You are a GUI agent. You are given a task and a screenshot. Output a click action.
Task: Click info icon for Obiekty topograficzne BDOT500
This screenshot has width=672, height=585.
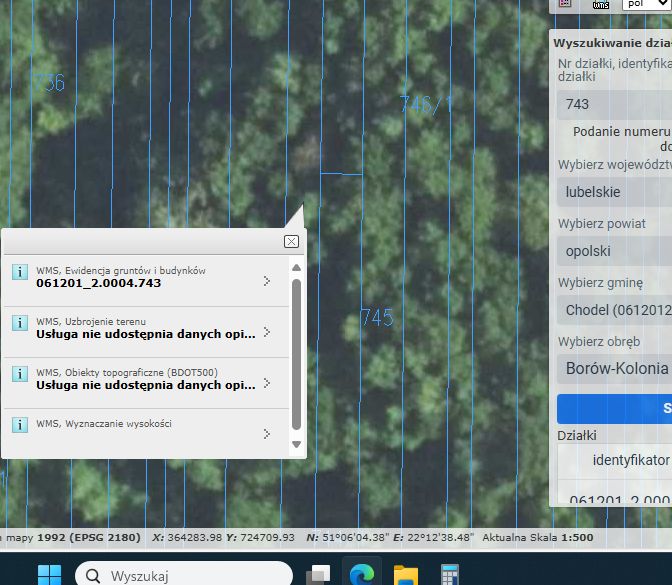click(20, 374)
